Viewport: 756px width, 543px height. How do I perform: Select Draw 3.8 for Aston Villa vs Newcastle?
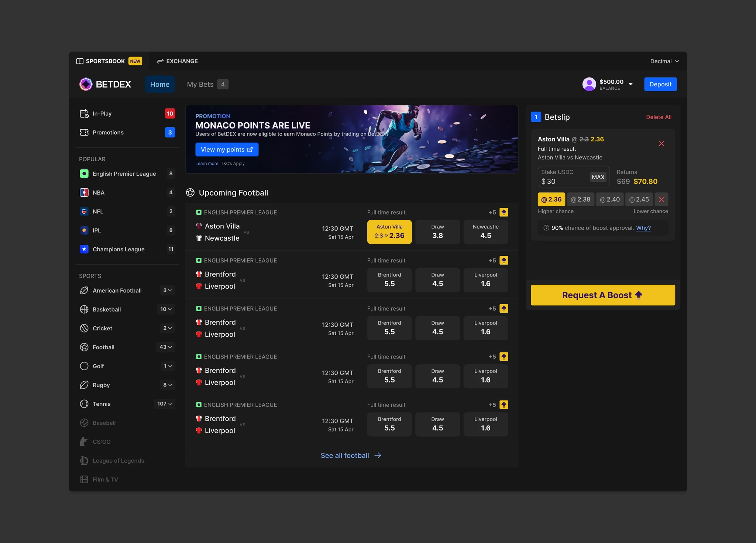[437, 232]
